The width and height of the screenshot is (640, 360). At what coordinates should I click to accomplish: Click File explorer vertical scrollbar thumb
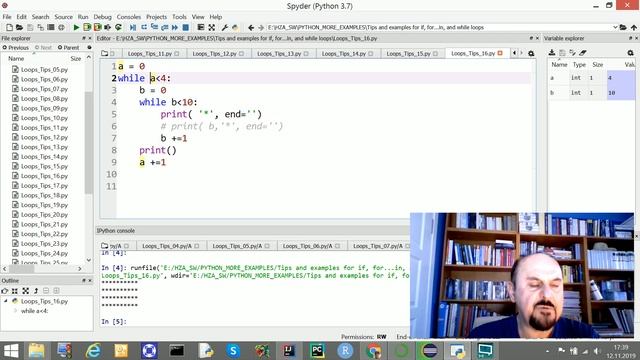[x=89, y=143]
